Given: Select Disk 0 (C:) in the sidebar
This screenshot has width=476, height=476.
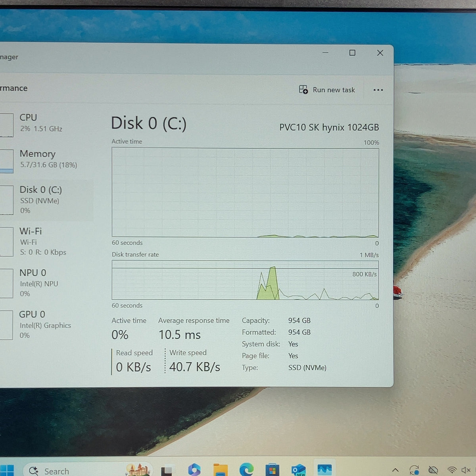Looking at the screenshot, I should coord(46,200).
